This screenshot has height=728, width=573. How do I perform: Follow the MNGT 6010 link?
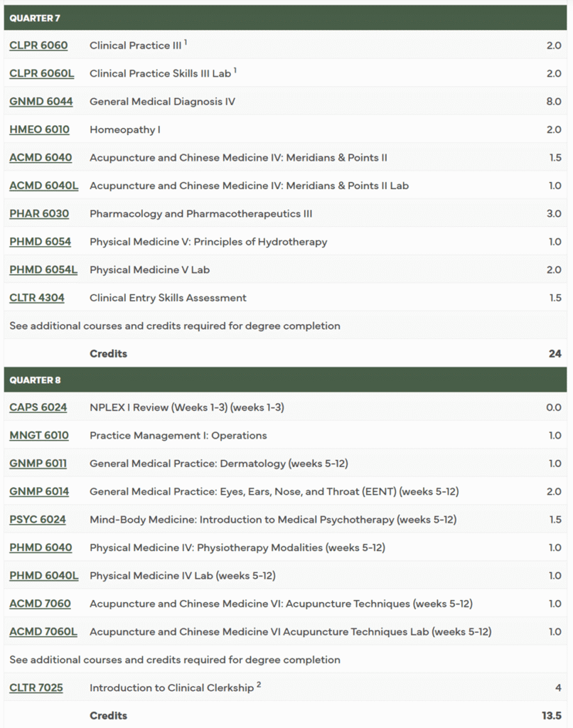pos(39,436)
